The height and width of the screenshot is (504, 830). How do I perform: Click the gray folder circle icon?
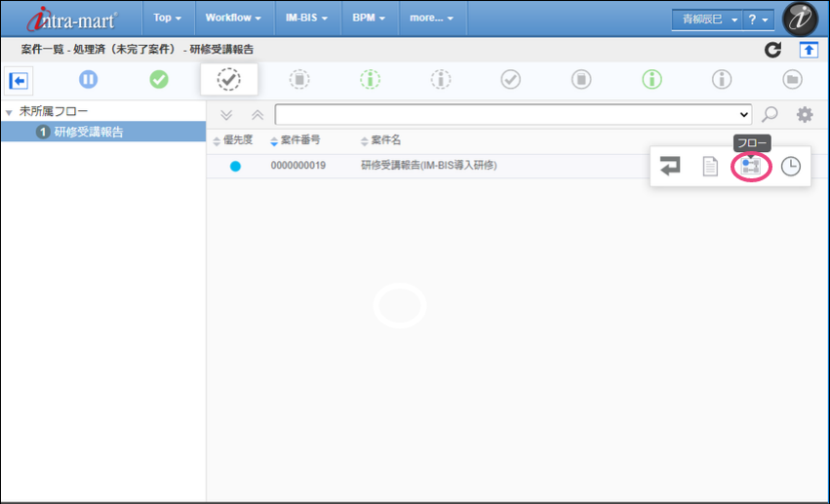tap(792, 79)
